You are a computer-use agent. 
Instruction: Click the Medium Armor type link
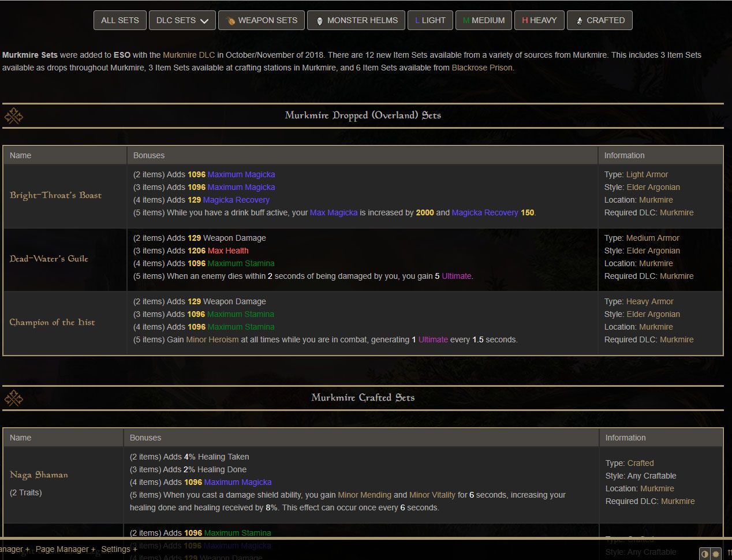pyautogui.click(x=653, y=238)
